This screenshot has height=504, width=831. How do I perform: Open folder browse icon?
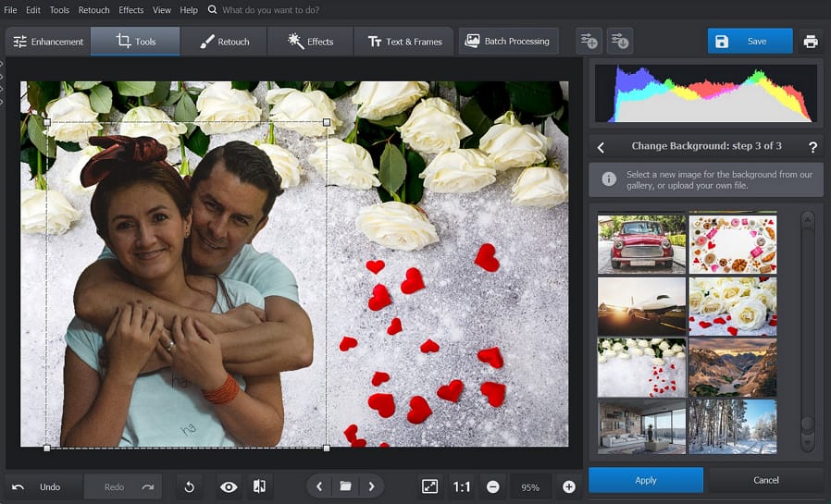[x=345, y=486]
